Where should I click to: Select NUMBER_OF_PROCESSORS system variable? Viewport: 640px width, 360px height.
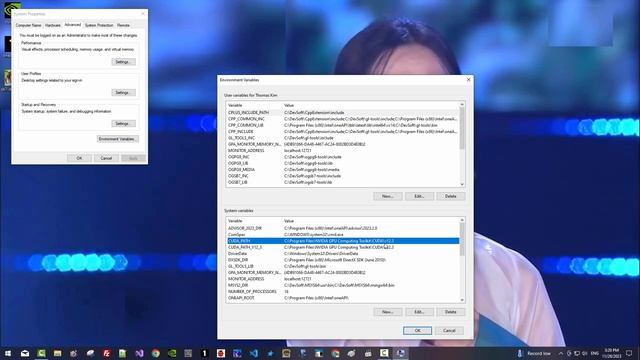343,291
